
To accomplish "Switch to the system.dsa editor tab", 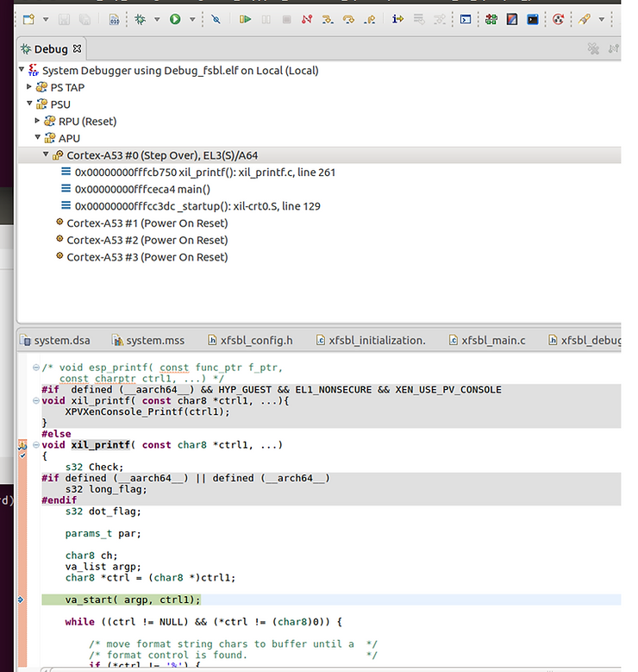I will click(56, 340).
